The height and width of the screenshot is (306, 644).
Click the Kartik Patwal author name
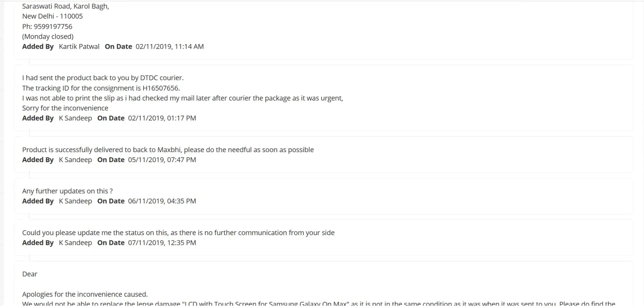(x=79, y=47)
